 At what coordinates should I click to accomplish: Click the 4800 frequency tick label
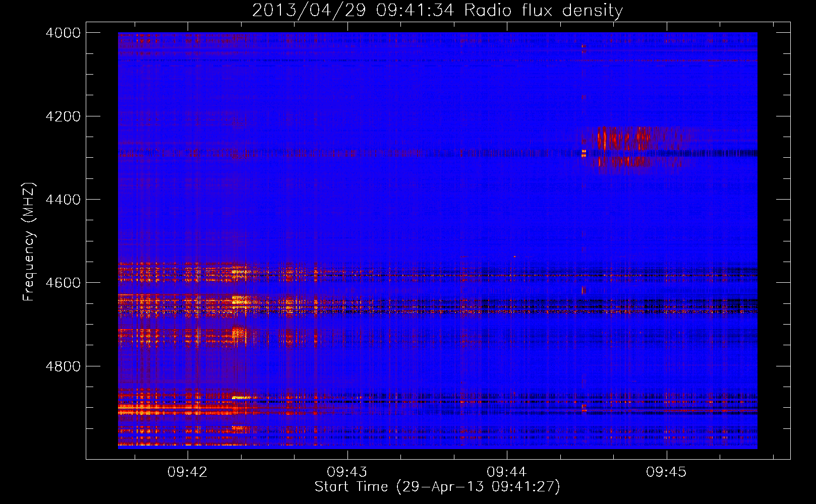[x=63, y=366]
